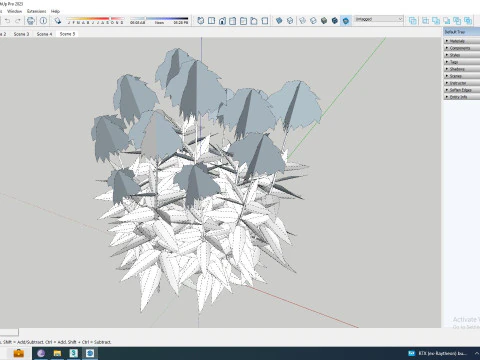Choose the Wireframe face style icon
Viewport: 480px width, 360px height.
[x=302, y=21]
